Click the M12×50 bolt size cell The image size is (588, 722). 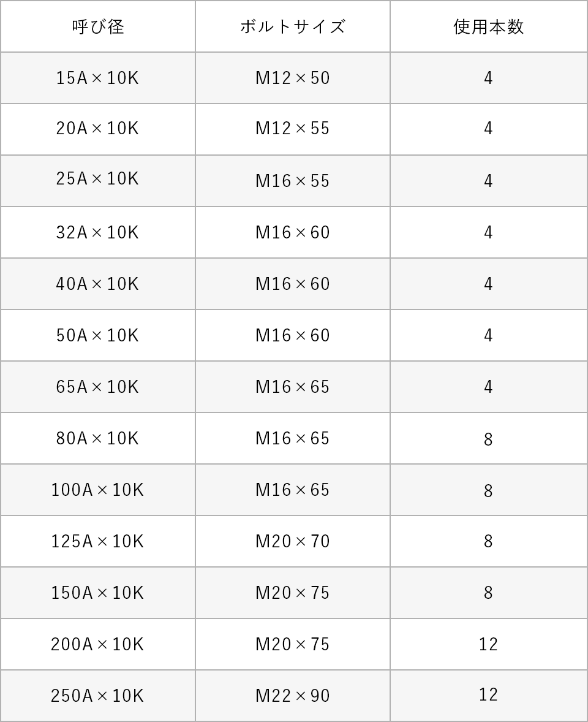(293, 78)
